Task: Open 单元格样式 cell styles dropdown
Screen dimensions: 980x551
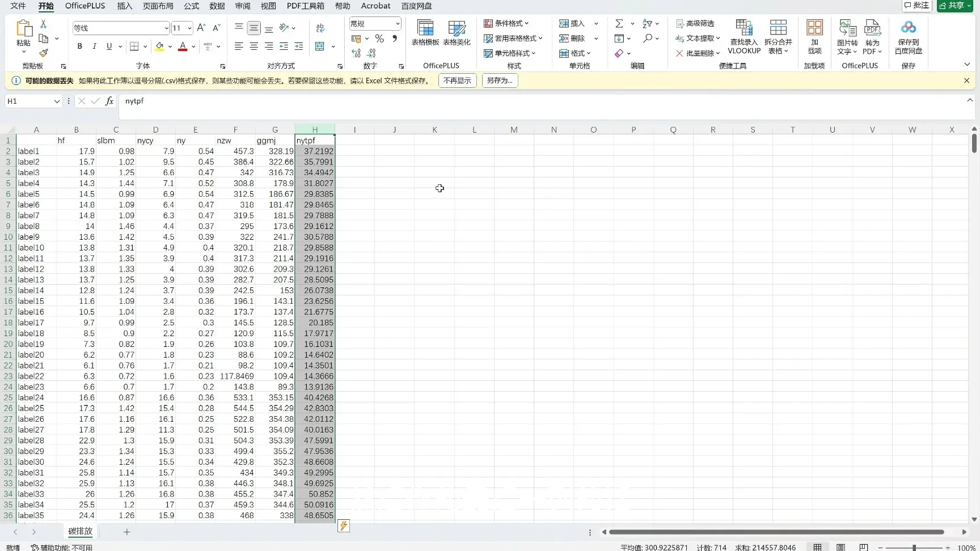Action: click(x=510, y=53)
